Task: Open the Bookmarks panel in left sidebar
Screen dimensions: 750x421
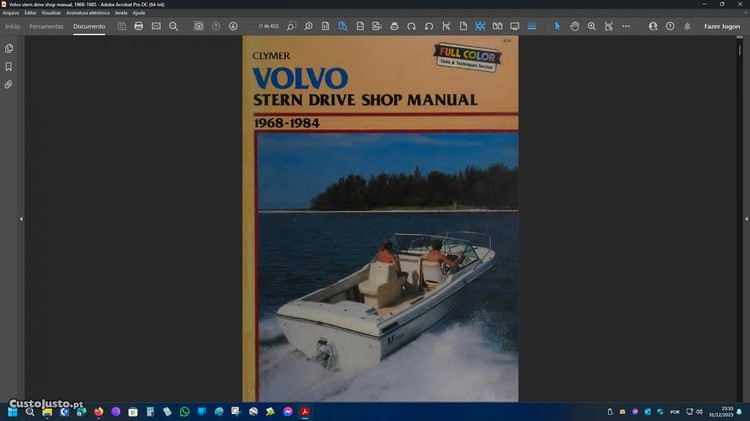Action: pos(9,66)
